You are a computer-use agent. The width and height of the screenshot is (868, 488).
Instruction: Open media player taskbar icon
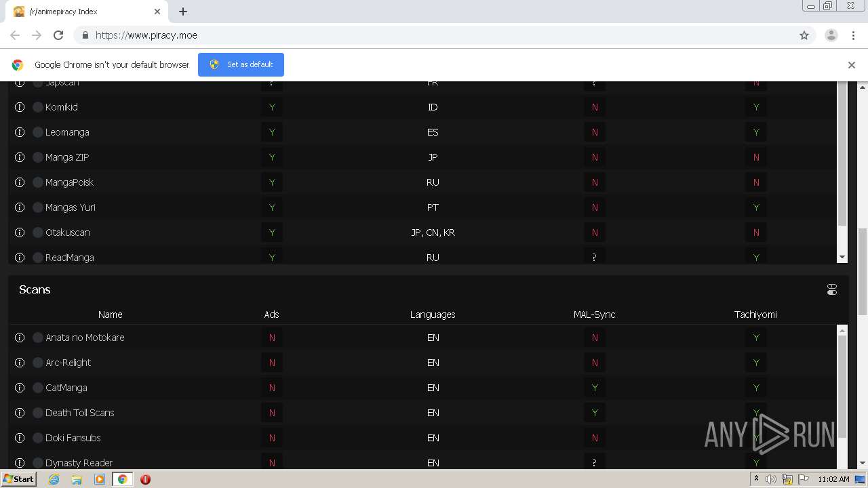[100, 479]
